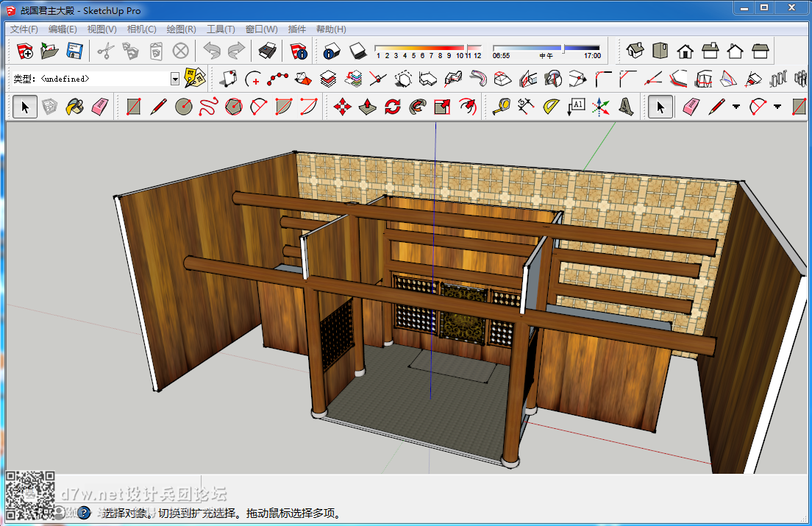This screenshot has width=812, height=526.
Task: Select the Make Component tool
Action: [50, 107]
